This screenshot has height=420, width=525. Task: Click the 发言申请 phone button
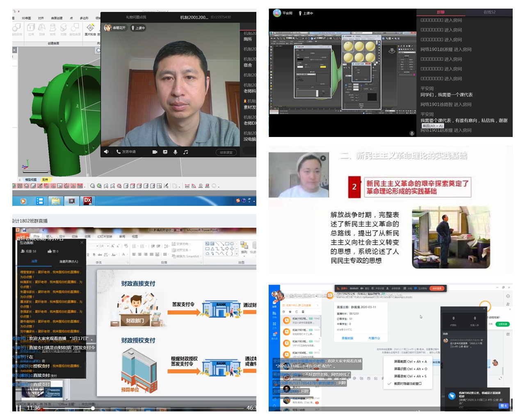point(126,152)
